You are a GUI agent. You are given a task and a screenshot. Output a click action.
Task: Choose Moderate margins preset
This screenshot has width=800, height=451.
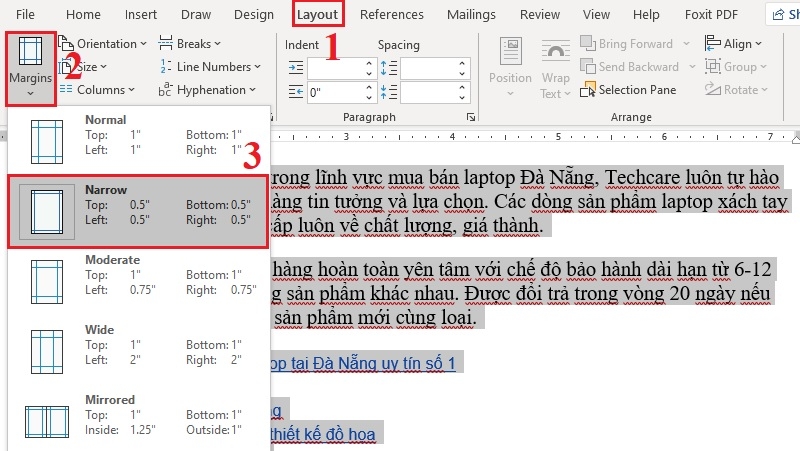(x=138, y=281)
